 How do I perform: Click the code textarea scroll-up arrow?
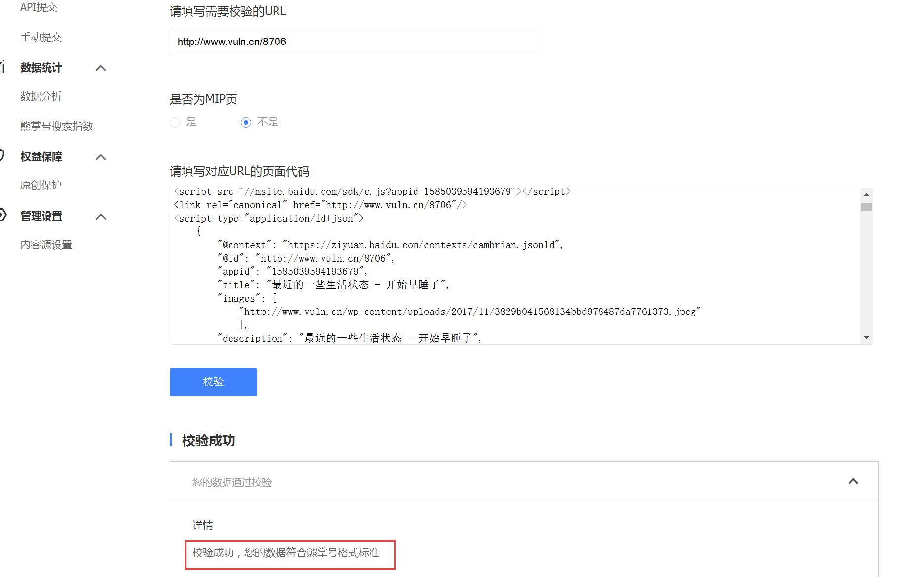point(866,195)
